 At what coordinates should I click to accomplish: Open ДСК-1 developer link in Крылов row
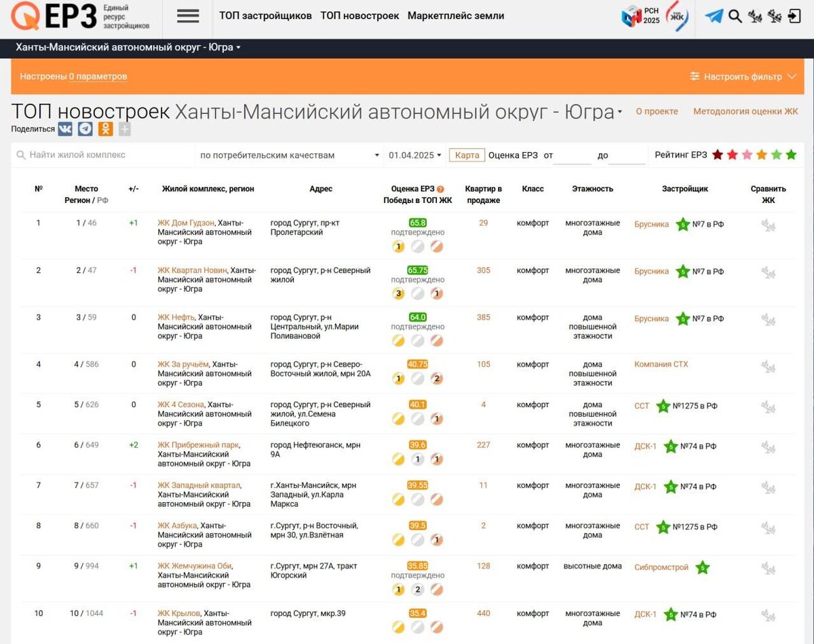click(645, 614)
